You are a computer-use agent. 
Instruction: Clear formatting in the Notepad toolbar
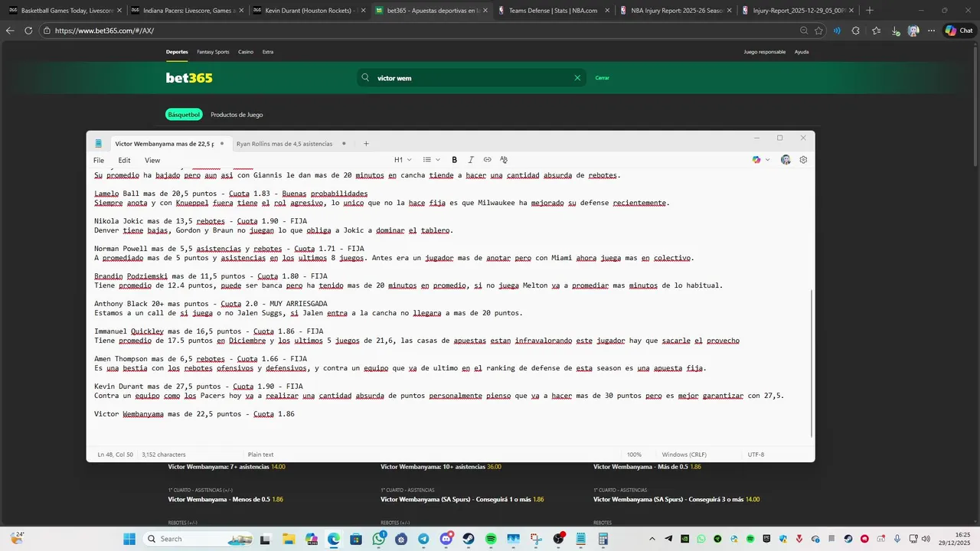(x=504, y=160)
